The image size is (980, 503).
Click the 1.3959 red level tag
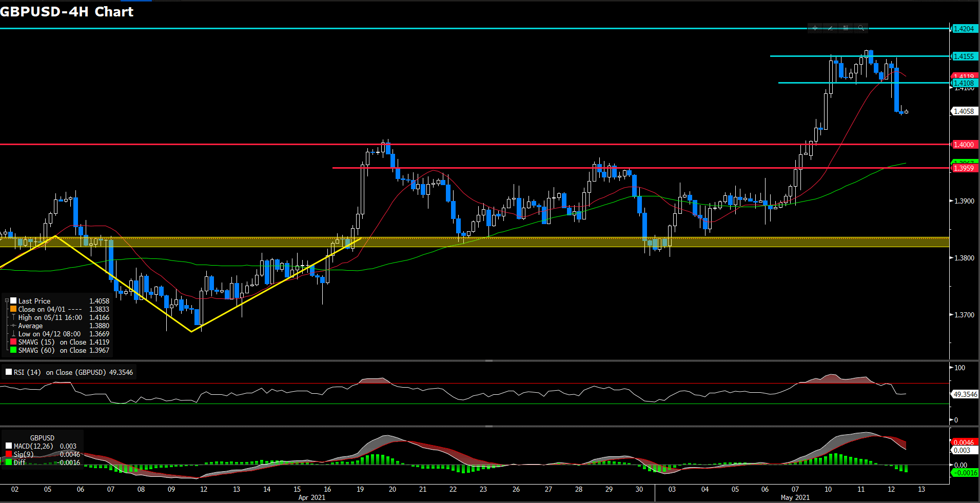click(964, 168)
